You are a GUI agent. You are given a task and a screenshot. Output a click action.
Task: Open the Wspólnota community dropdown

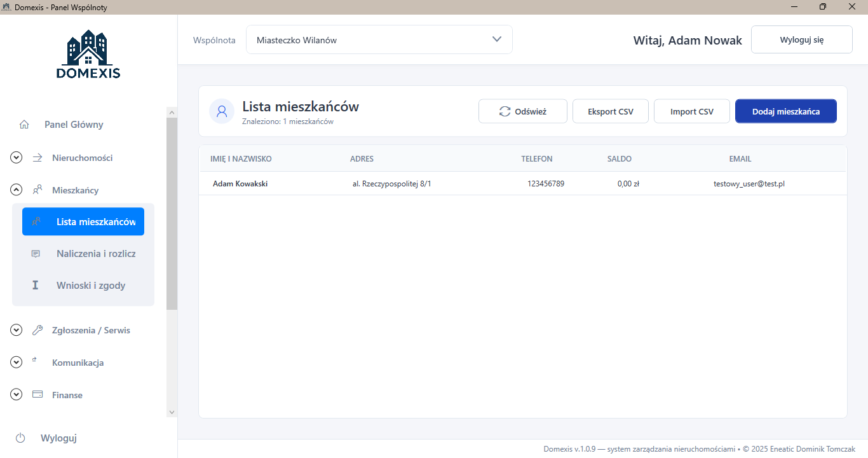point(379,40)
